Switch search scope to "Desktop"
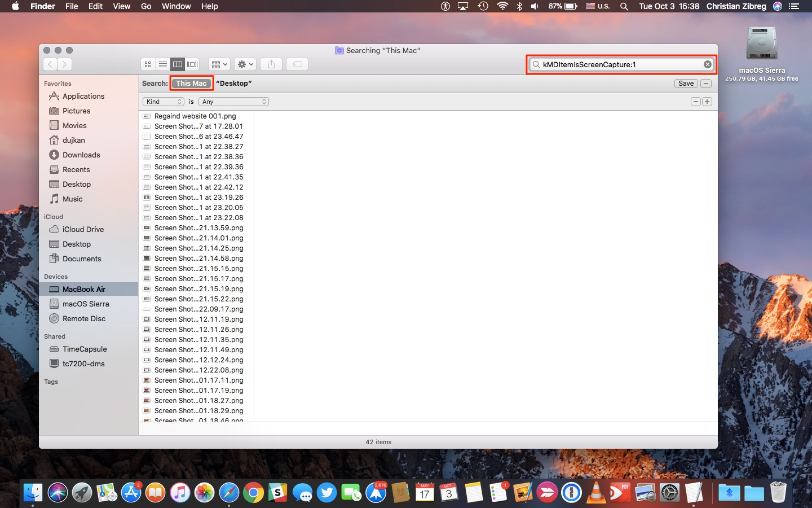Image resolution: width=812 pixels, height=508 pixels. point(233,84)
